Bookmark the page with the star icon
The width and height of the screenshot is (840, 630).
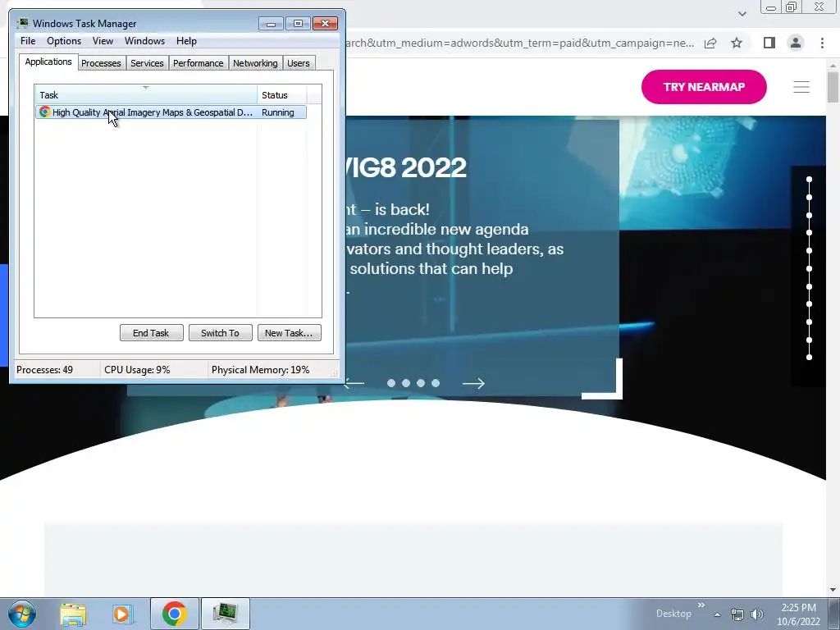point(737,43)
